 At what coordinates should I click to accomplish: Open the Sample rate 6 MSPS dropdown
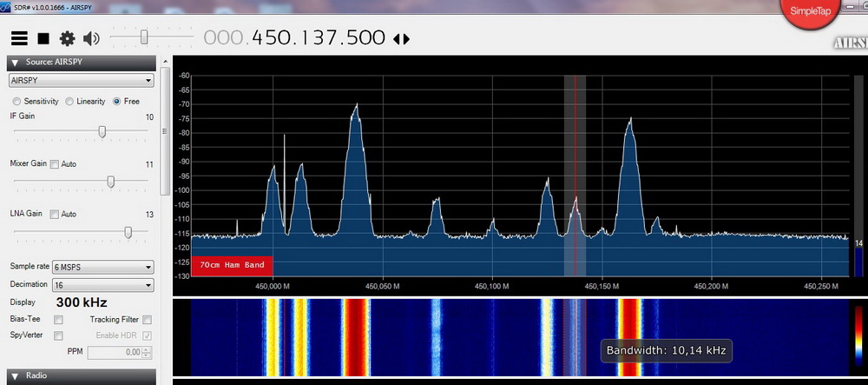(102, 267)
